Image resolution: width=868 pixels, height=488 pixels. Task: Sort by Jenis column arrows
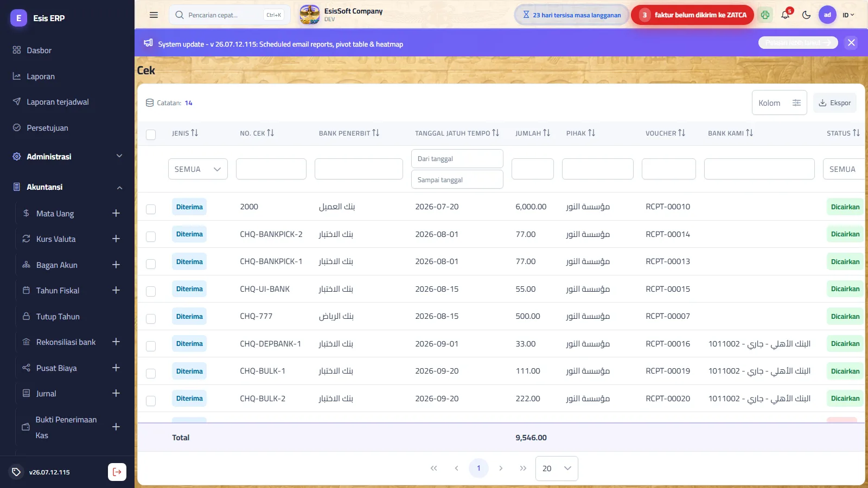(x=195, y=133)
